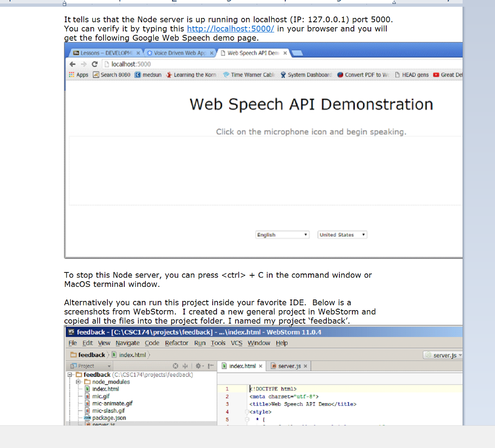Select the node_modules folder row
This screenshot has height=448, width=495.
coord(107,382)
